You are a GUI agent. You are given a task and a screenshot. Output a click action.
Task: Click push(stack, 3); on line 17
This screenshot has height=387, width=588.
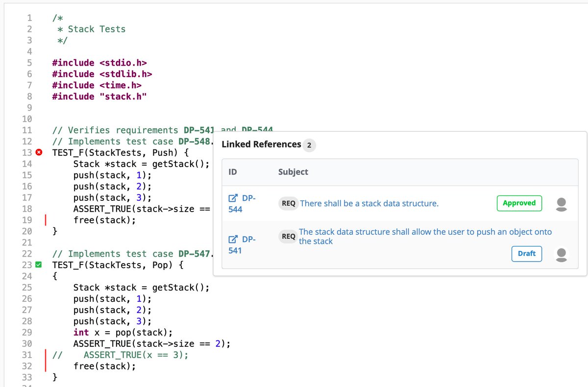[113, 198]
